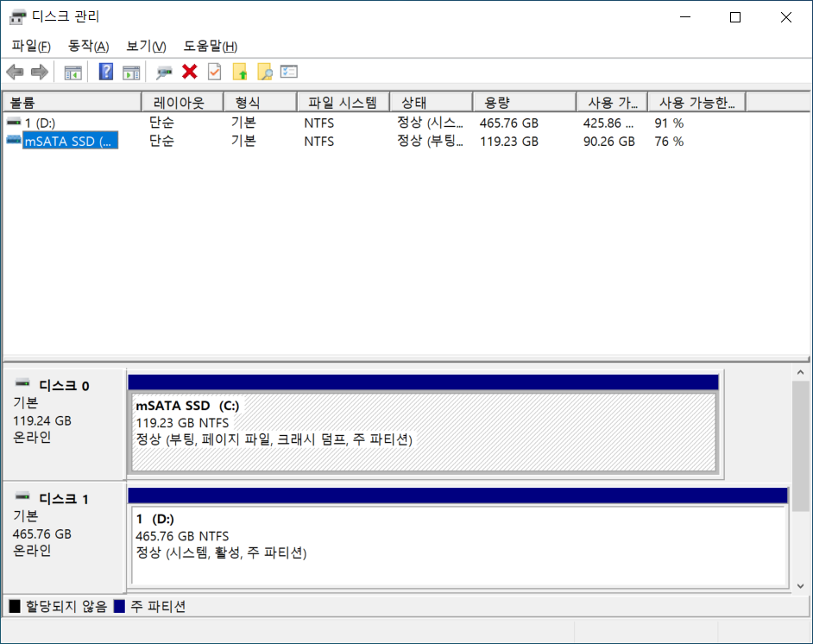The image size is (813, 644).
Task: Click the Forward arrow in toolbar
Action: point(40,72)
